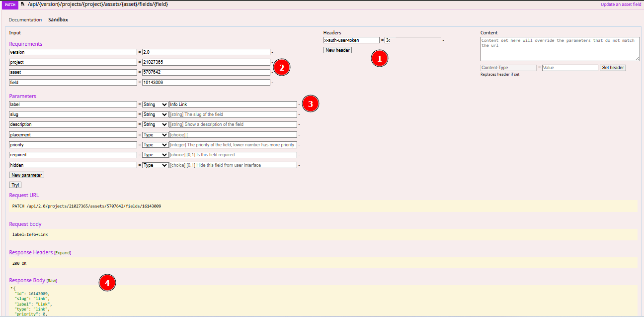This screenshot has width=644, height=317.
Task: Click the Try! button
Action: click(x=15, y=185)
